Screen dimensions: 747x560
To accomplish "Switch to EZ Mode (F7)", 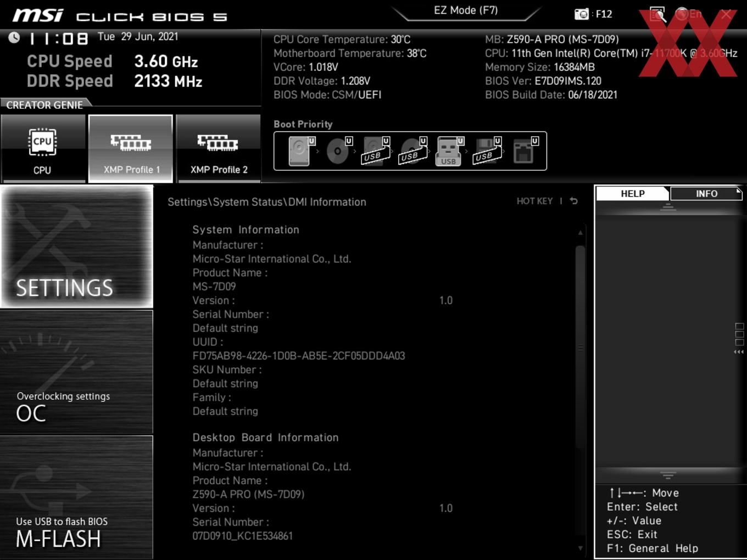I will pyautogui.click(x=466, y=10).
